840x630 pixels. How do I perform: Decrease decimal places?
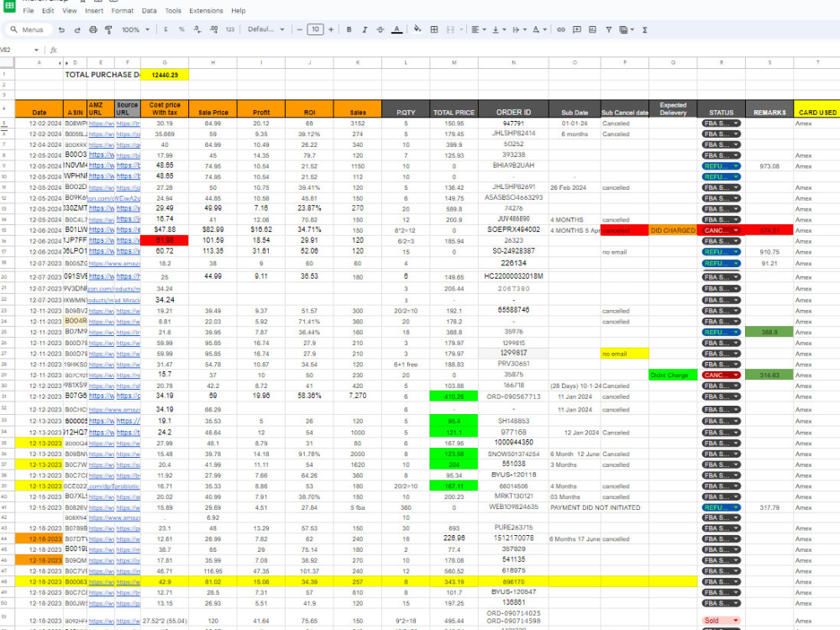click(197, 30)
